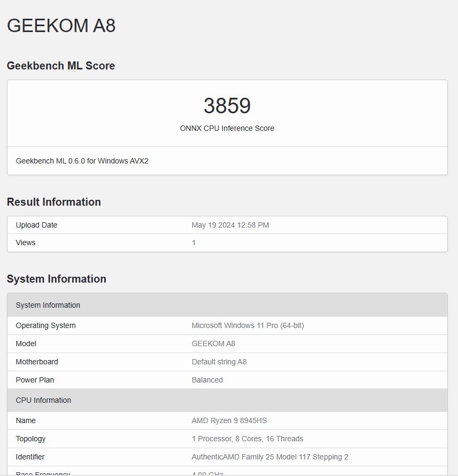Click the AuthenticAMD Family 25 identifier value

[x=270, y=457]
